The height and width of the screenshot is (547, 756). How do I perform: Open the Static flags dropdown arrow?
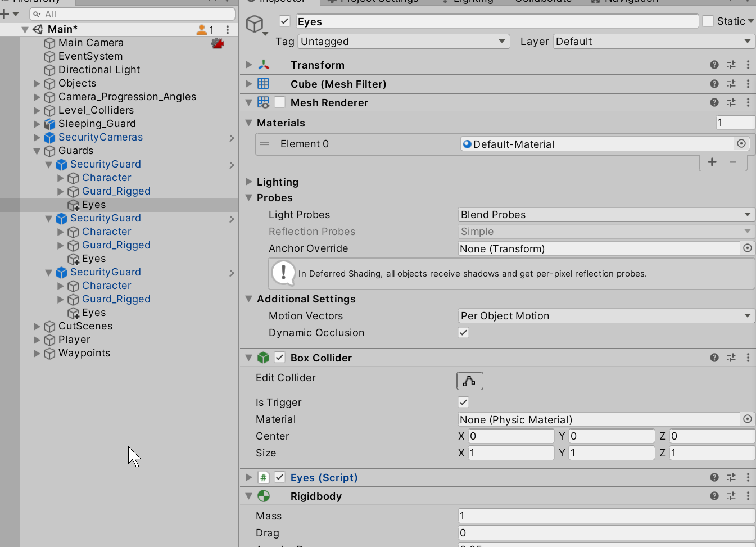(750, 21)
